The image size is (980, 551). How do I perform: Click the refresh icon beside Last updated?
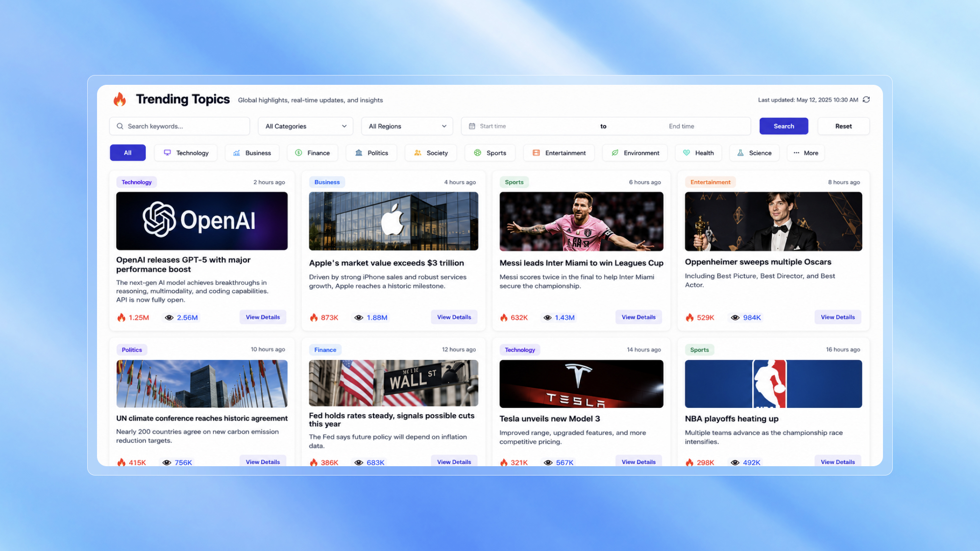pyautogui.click(x=866, y=100)
